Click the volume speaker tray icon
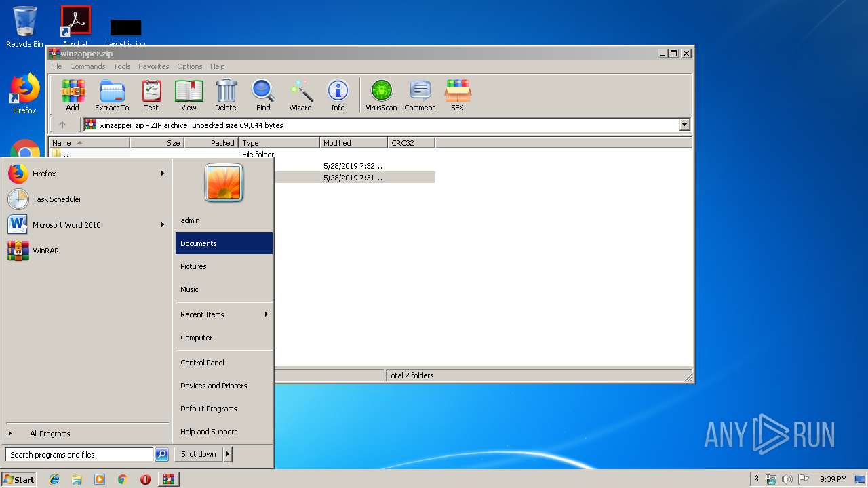Viewport: 868px width, 488px height. tap(787, 479)
